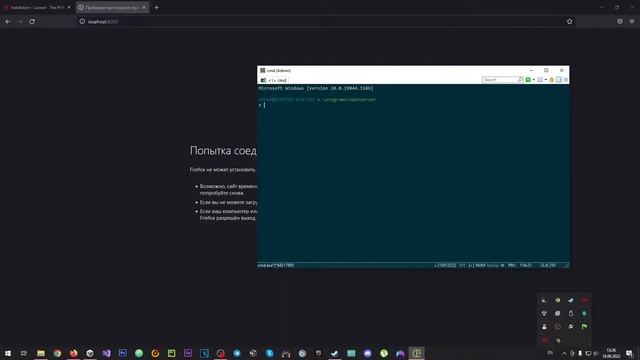
Task: Create a new console with green plus
Action: pos(528,80)
